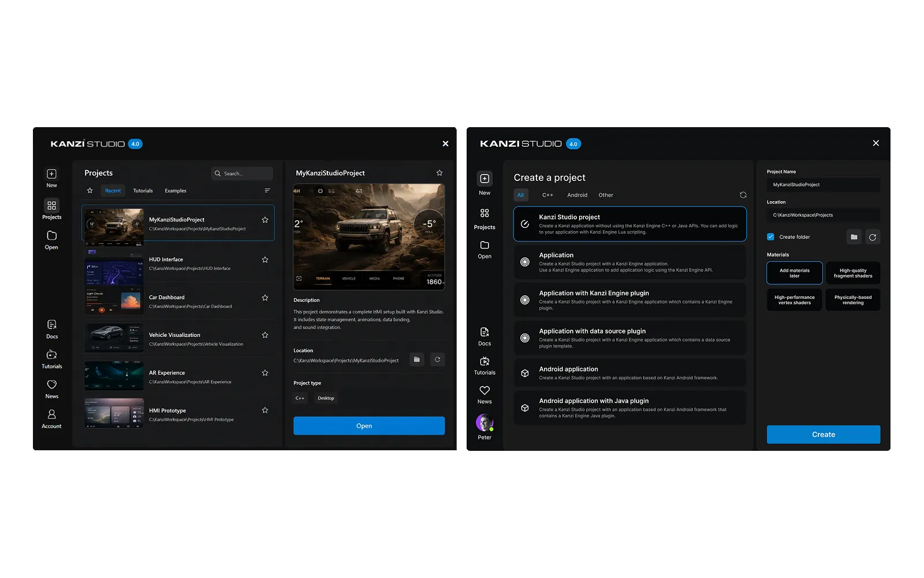Select HMI Prototype project thumbnail
924x578 pixels.
point(114,413)
